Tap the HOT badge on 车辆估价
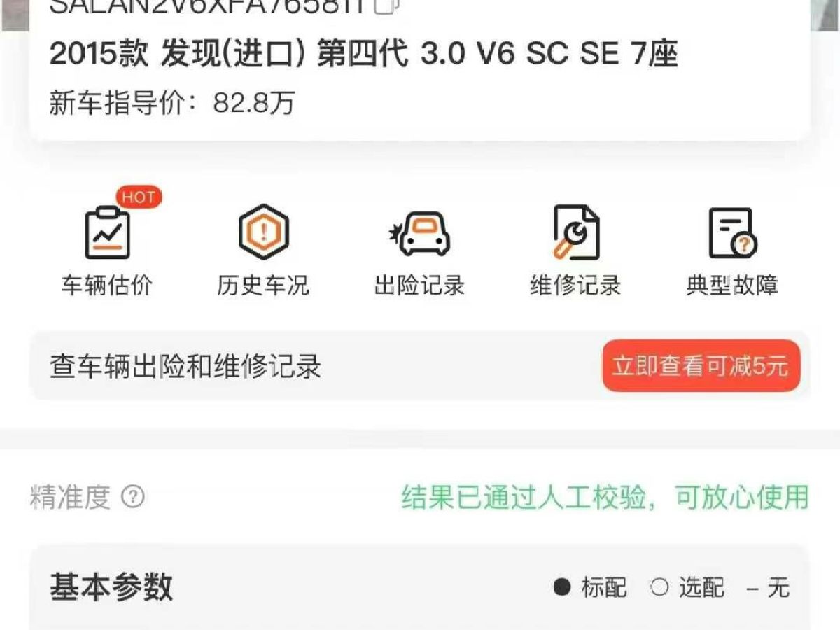 [139, 197]
